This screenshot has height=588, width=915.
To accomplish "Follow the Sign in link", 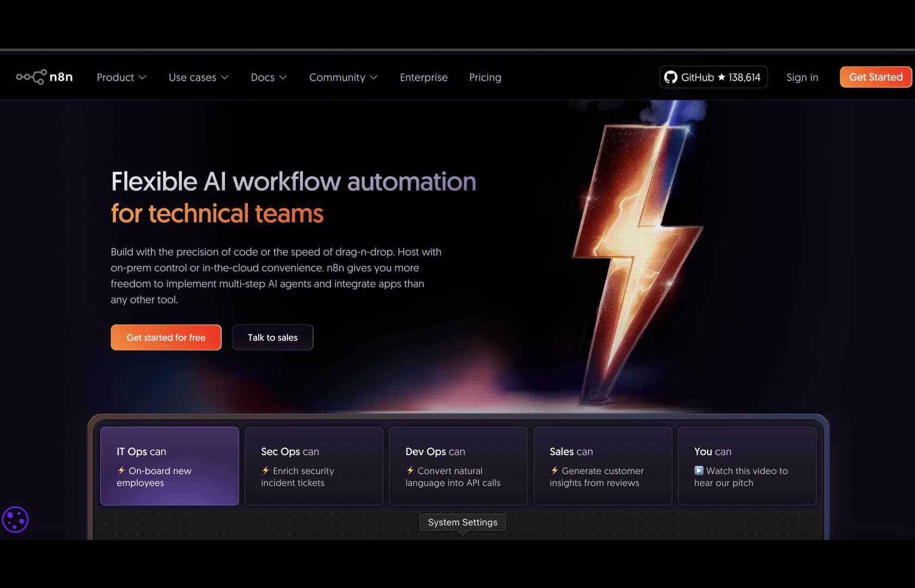I will 802,77.
